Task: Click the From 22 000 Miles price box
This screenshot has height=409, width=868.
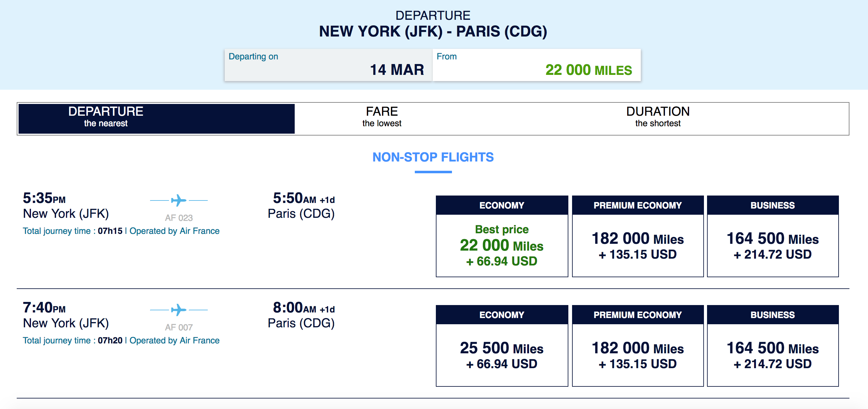Action: pos(536,65)
